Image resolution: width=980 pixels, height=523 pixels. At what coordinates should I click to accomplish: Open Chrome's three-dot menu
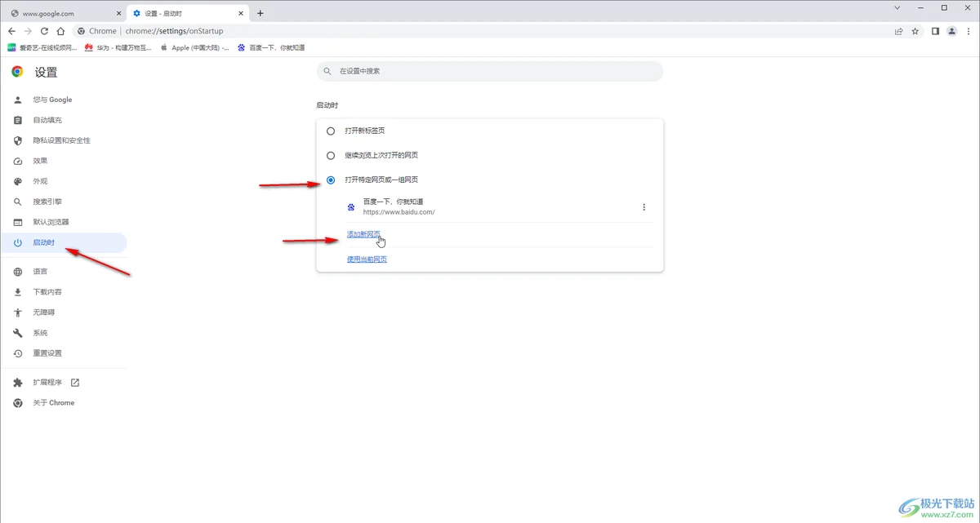[x=969, y=30]
